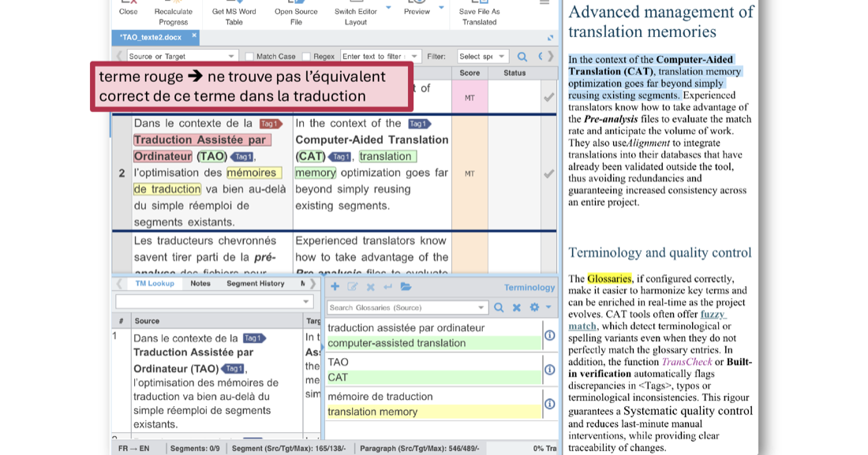Screen dimensions: 868x455
Task: Click the TransCheck link in the document
Action: tap(687, 362)
